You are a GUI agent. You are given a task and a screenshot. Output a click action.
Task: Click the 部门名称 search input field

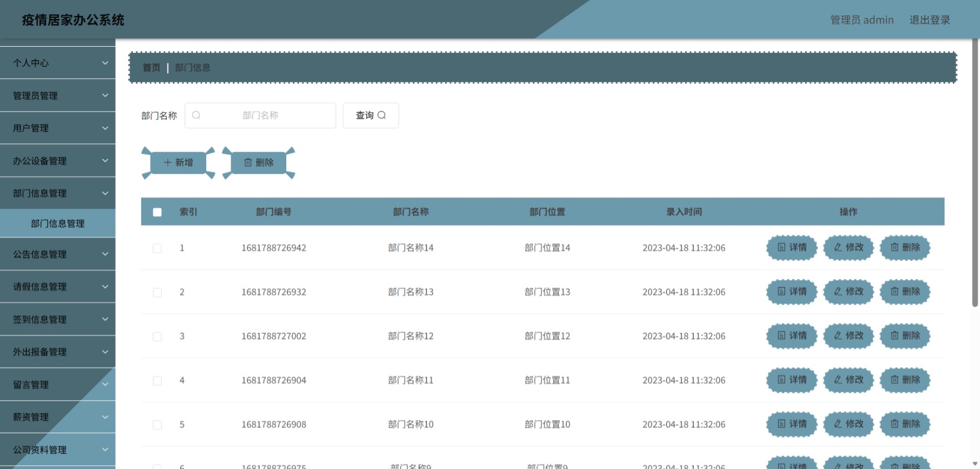(260, 115)
